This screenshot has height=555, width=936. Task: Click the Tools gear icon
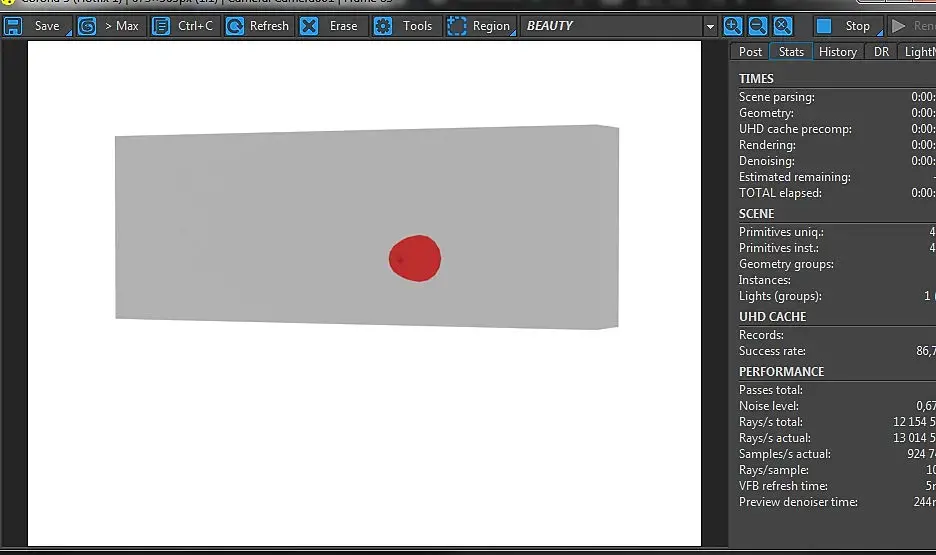(x=383, y=26)
